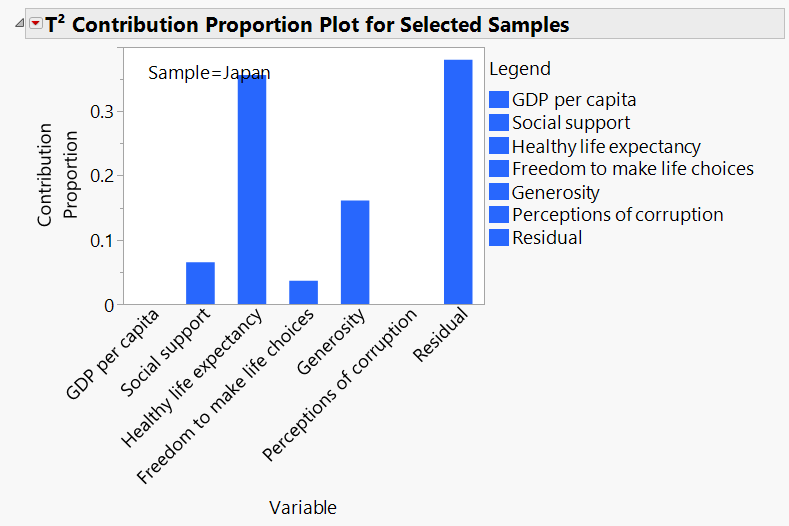
Task: Select the Social support bar
Action: click(200, 283)
